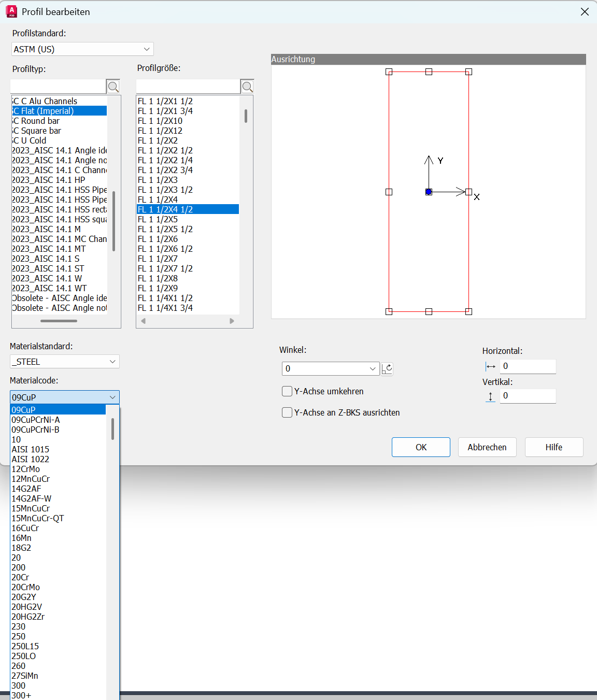
Task: Select profile size FL 1 1/2X10
Action: click(x=188, y=121)
